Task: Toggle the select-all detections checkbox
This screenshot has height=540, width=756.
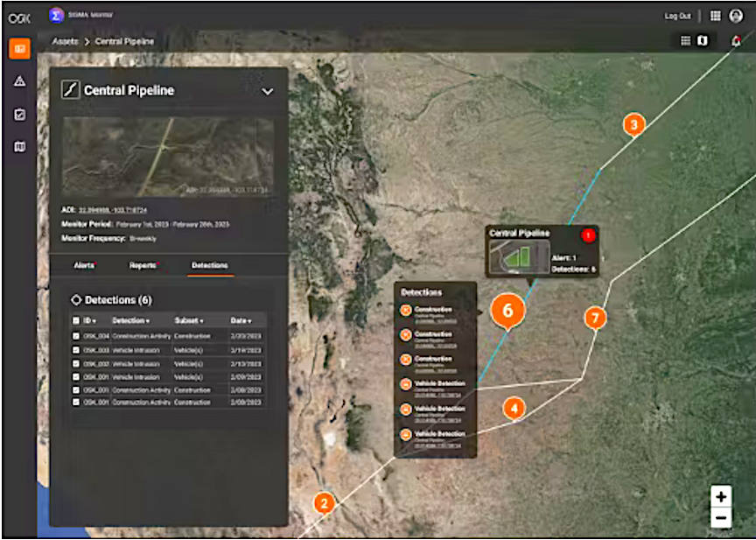Action: tap(76, 321)
